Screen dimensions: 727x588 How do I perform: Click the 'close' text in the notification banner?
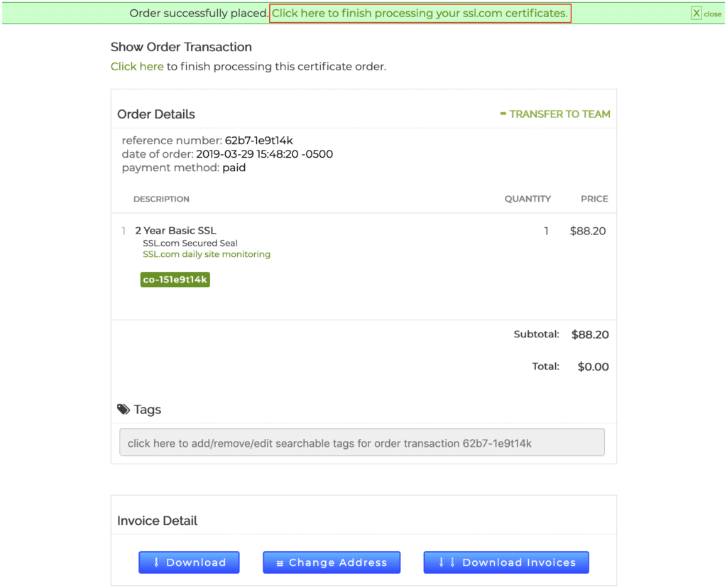713,14
